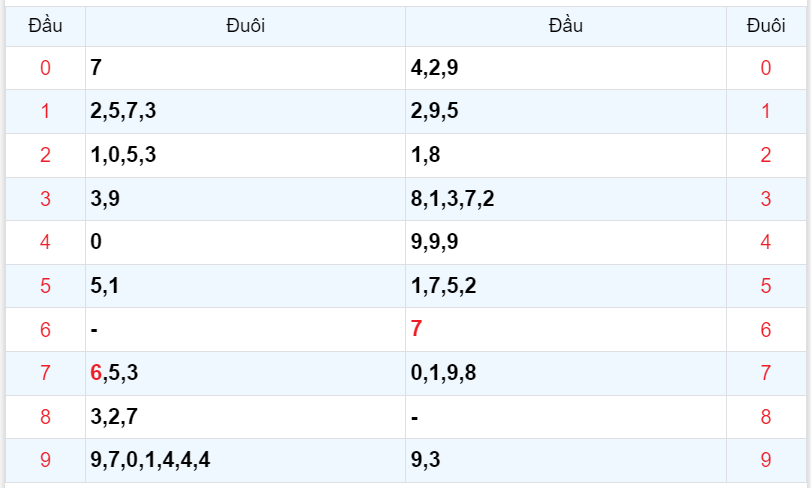Click the leftmost Đầu column header
This screenshot has width=811, height=488.
point(45,26)
